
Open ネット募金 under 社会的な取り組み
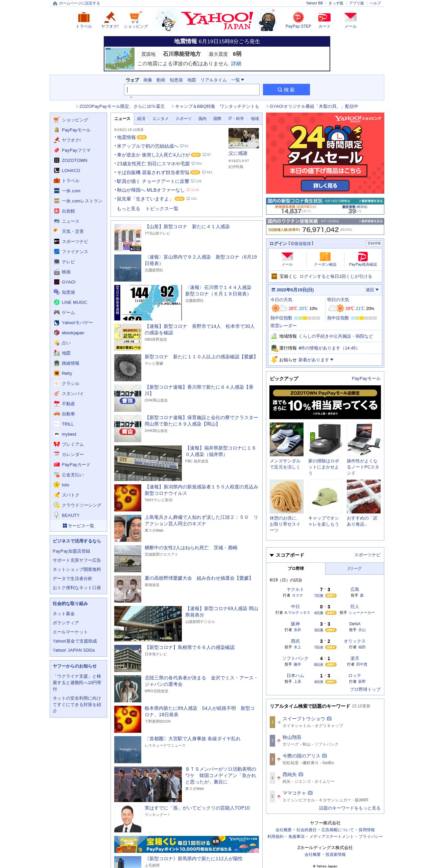[64, 614]
